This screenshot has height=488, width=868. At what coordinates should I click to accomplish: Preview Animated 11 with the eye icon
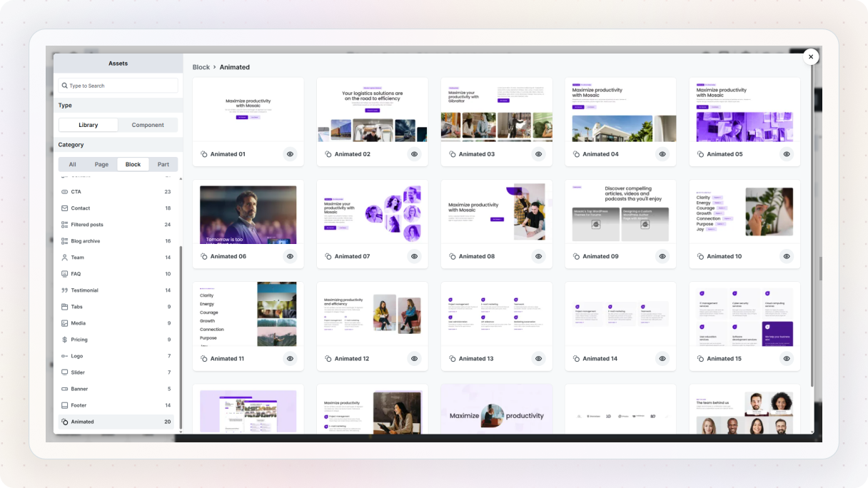pyautogui.click(x=290, y=358)
